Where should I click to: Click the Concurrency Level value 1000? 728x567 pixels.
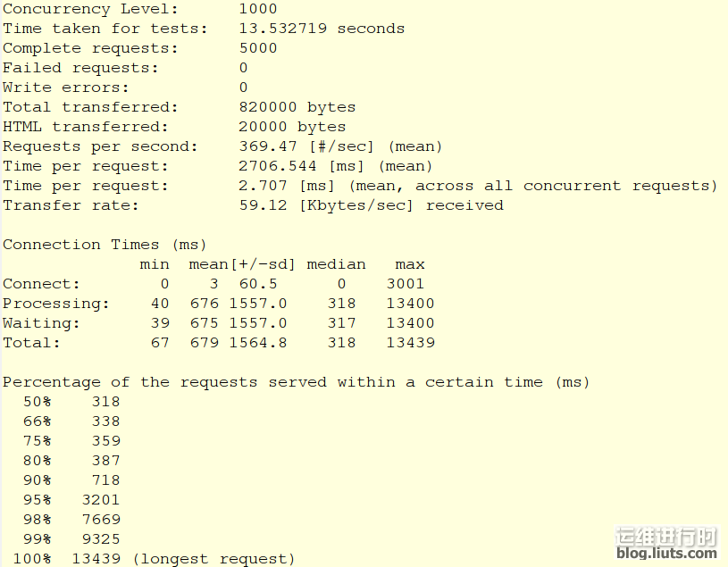click(x=257, y=9)
